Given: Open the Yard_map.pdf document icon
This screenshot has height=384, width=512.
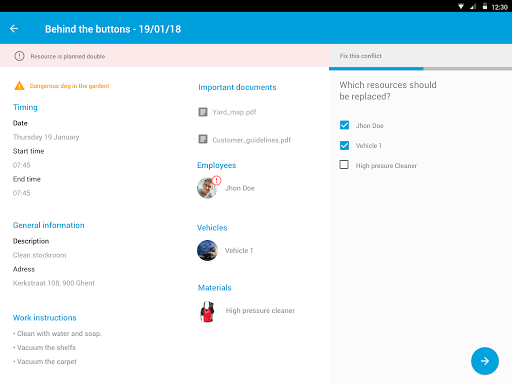Looking at the screenshot, I should click(203, 112).
